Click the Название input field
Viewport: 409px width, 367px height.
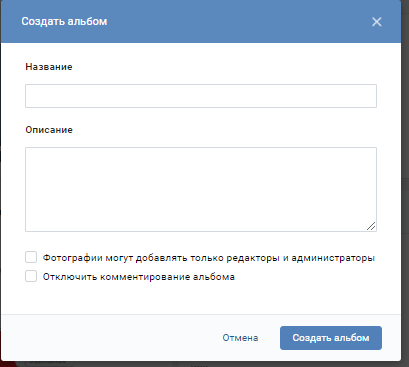click(201, 96)
